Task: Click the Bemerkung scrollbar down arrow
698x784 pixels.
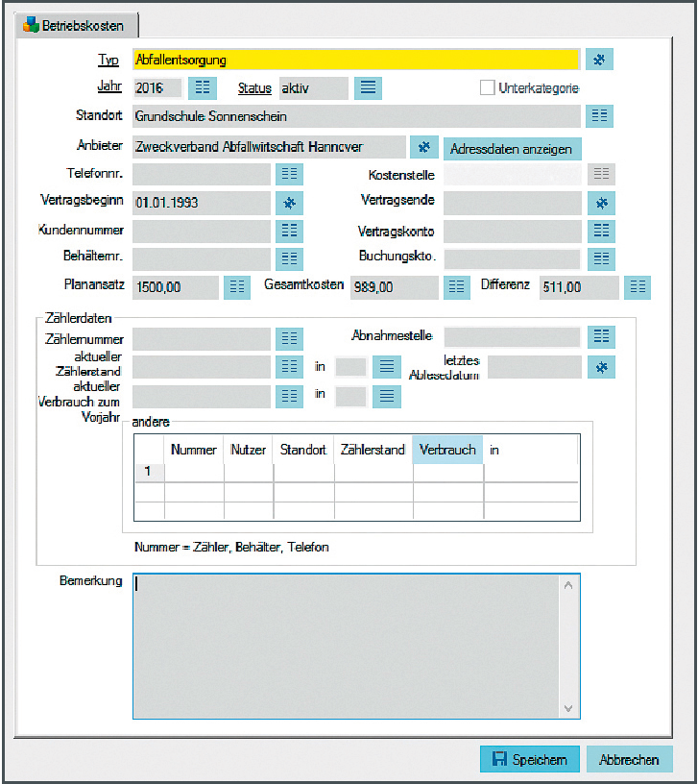Action: [568, 707]
